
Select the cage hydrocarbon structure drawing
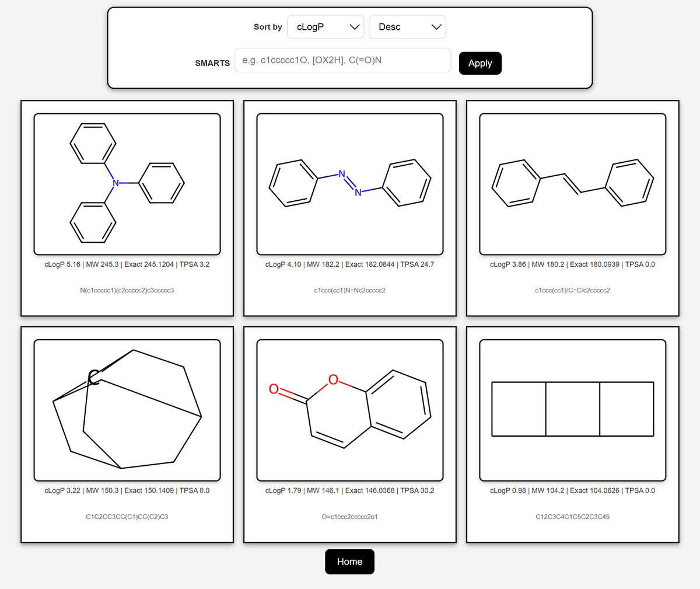pos(127,409)
